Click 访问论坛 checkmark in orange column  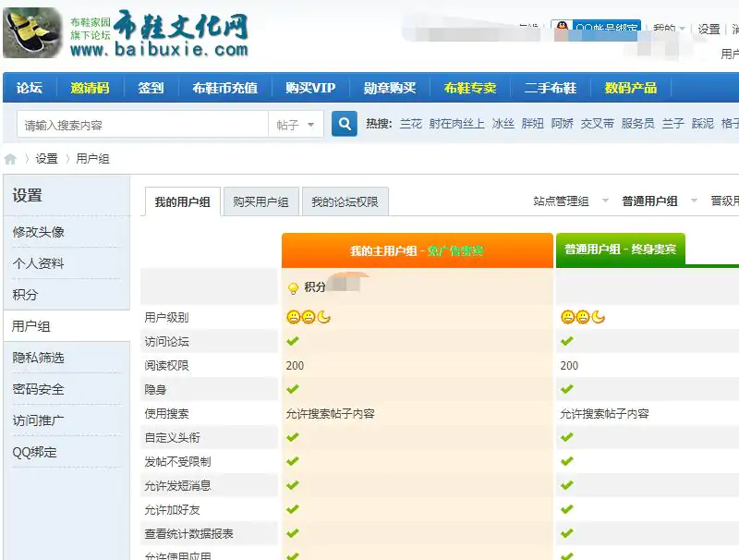[x=293, y=341]
